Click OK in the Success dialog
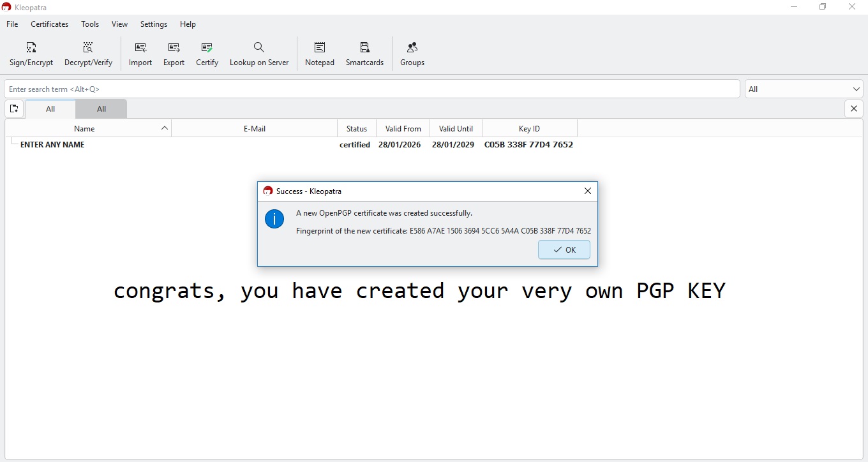868x462 pixels. (564, 250)
